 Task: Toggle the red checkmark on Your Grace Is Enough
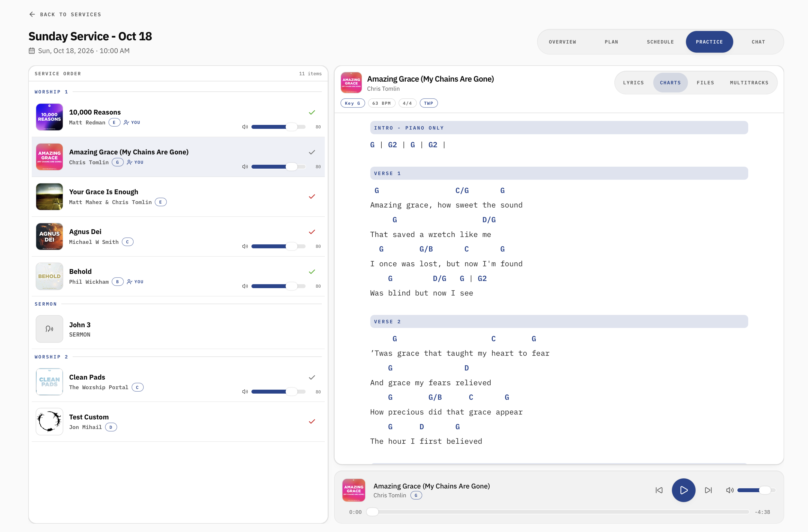click(x=312, y=196)
